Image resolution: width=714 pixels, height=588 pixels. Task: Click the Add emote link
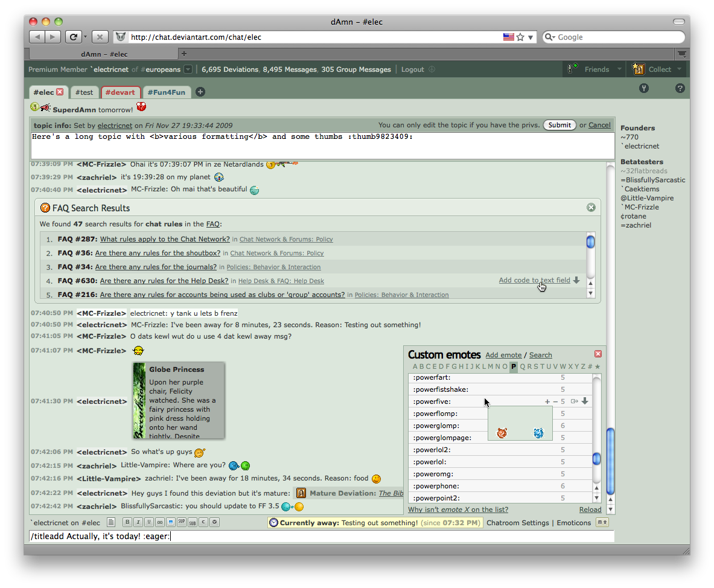click(503, 355)
